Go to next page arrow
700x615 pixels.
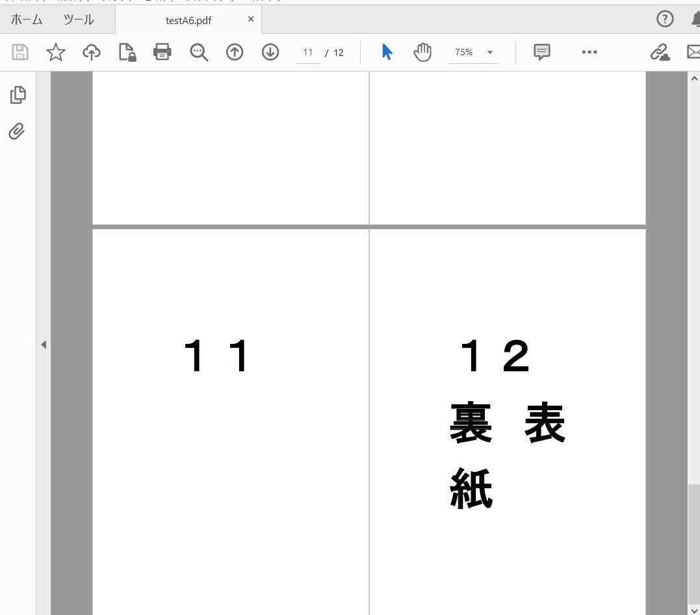point(270,52)
